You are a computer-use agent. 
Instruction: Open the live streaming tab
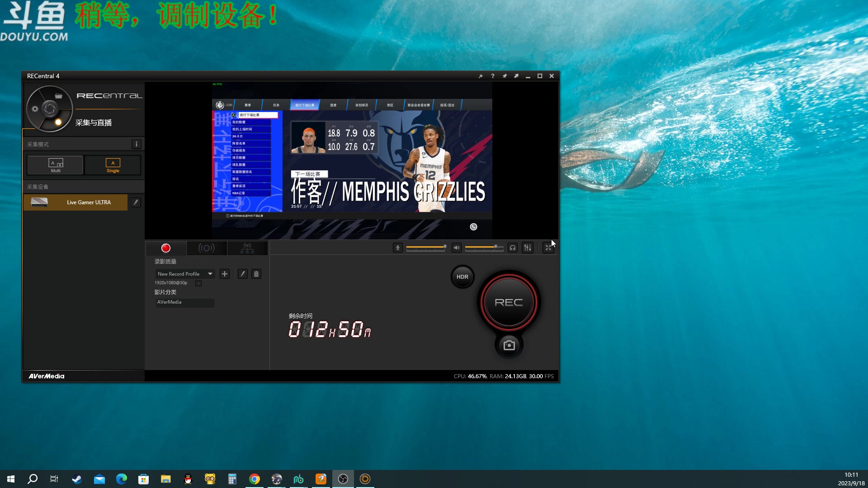[206, 248]
